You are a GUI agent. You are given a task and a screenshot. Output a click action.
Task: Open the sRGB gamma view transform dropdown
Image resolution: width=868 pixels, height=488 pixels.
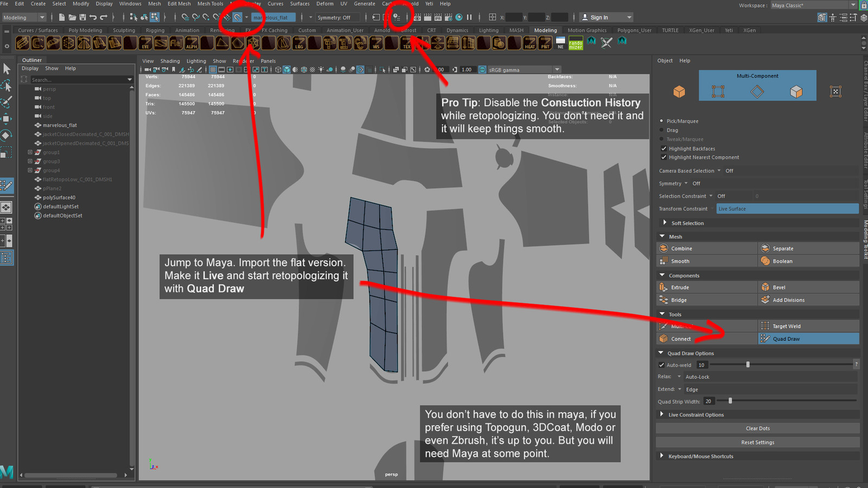[524, 69]
